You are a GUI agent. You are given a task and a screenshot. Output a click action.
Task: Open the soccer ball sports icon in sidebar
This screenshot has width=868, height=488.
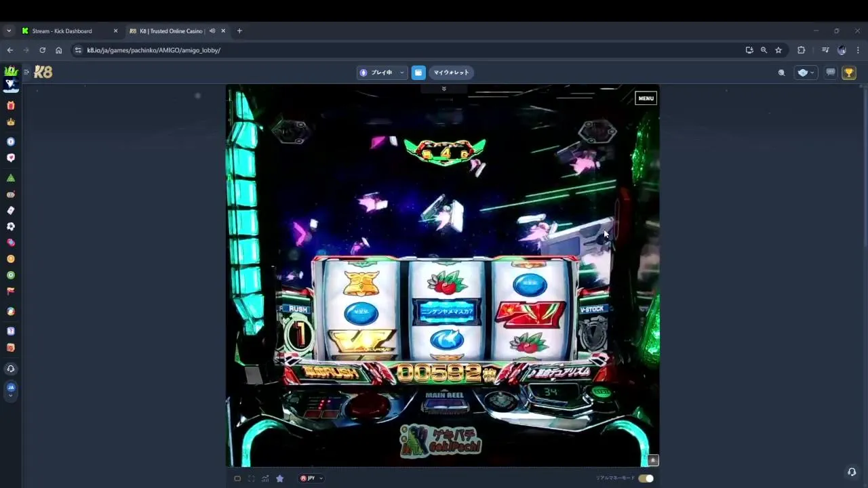pos(10,226)
